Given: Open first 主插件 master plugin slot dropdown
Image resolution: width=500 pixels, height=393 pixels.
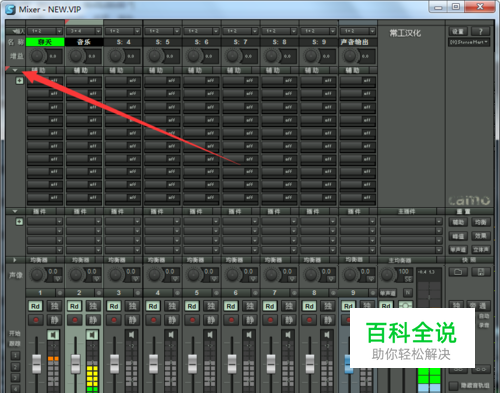Looking at the screenshot, I should (439, 221).
